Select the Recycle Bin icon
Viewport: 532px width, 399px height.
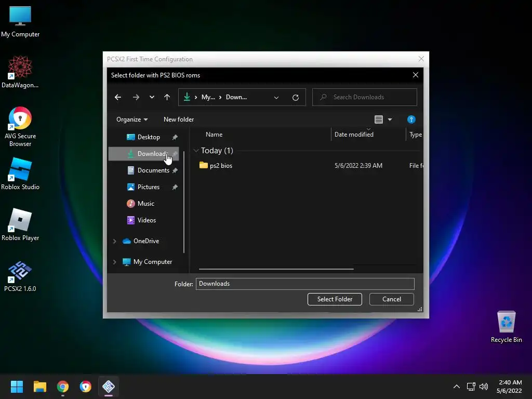[506, 326]
